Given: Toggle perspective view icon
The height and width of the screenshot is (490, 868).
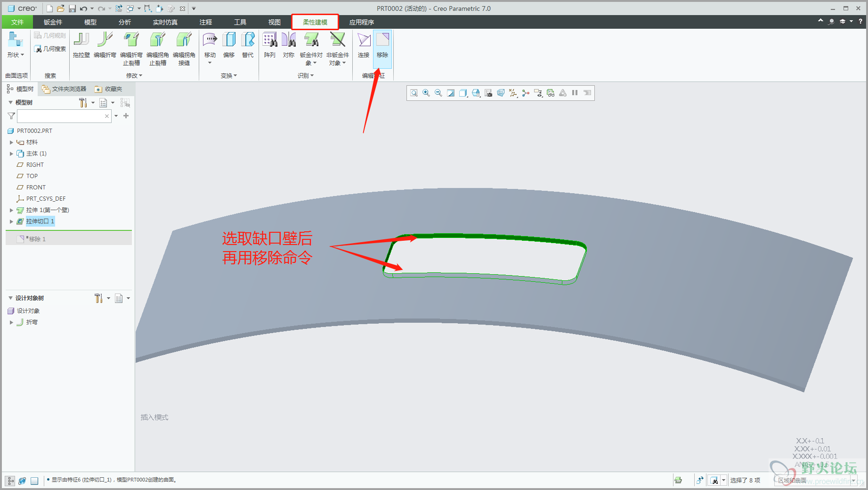Looking at the screenshot, I should [501, 93].
